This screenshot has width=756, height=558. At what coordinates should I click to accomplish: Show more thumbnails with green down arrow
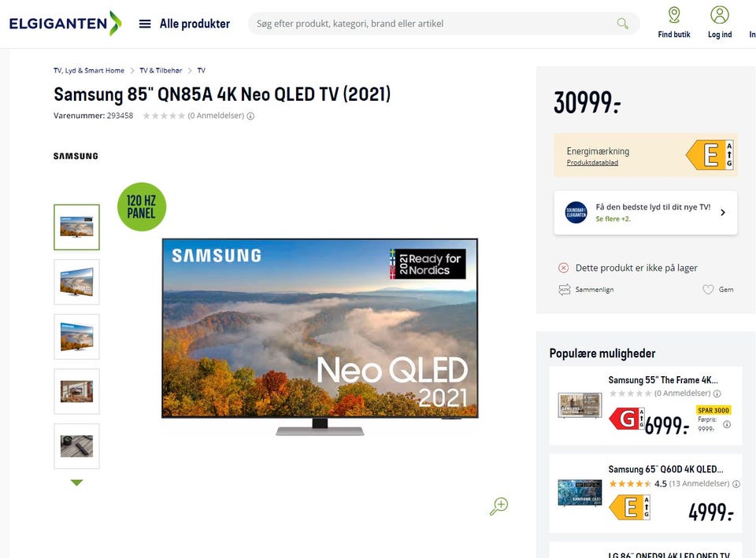(x=76, y=482)
